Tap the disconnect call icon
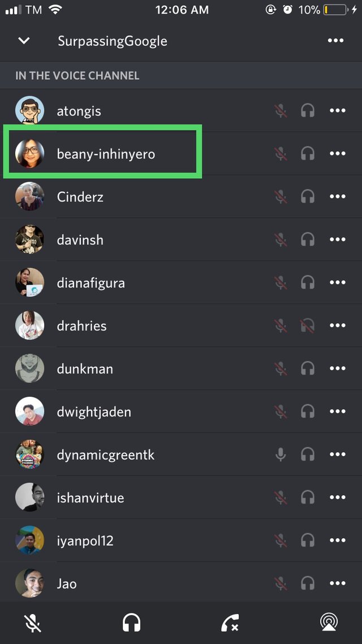362x644 pixels. [230, 623]
